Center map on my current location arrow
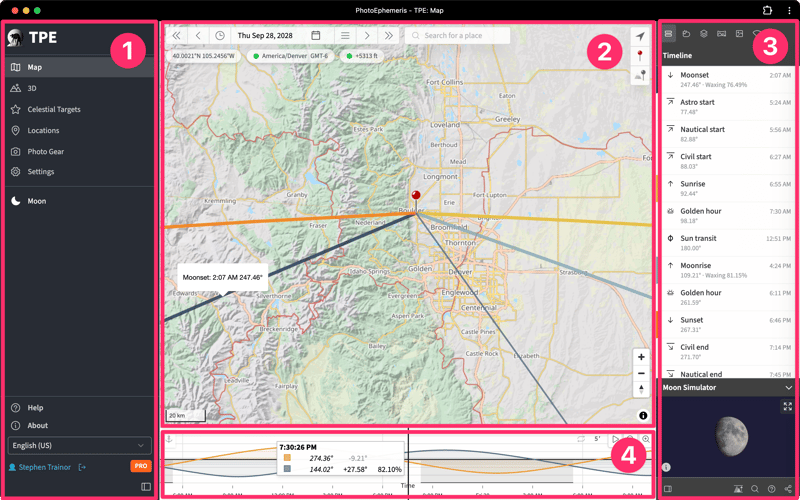The image size is (800, 500). point(640,36)
